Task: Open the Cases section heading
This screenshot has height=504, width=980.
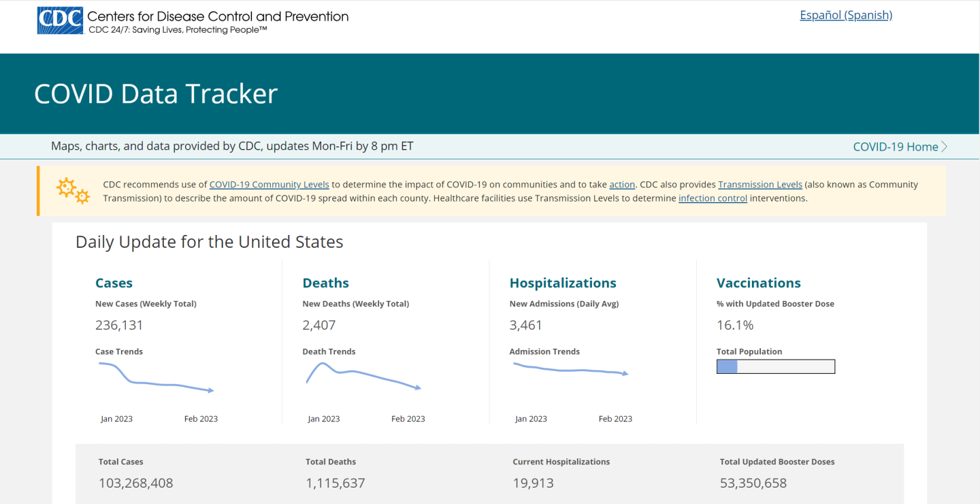Action: (114, 283)
